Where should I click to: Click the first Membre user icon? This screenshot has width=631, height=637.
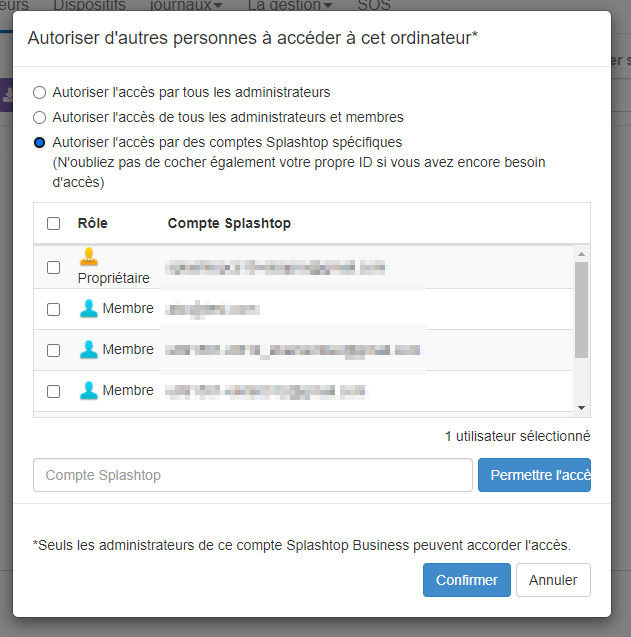[x=89, y=309]
